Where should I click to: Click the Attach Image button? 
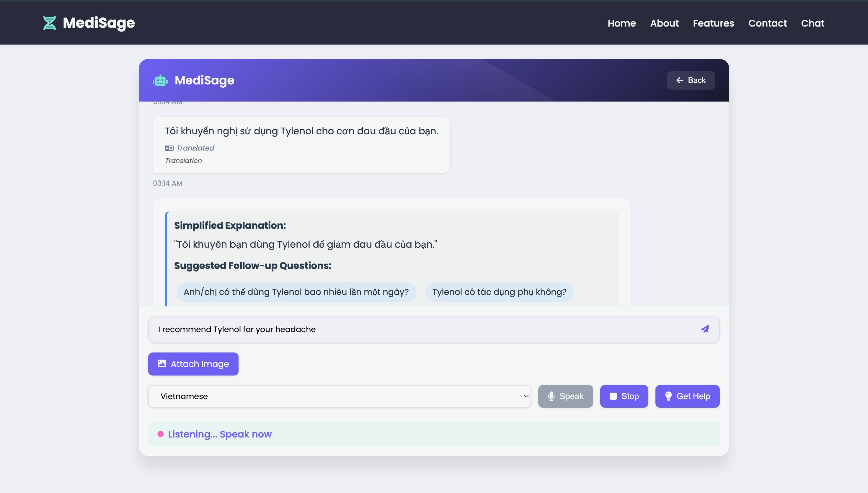pyautogui.click(x=193, y=364)
